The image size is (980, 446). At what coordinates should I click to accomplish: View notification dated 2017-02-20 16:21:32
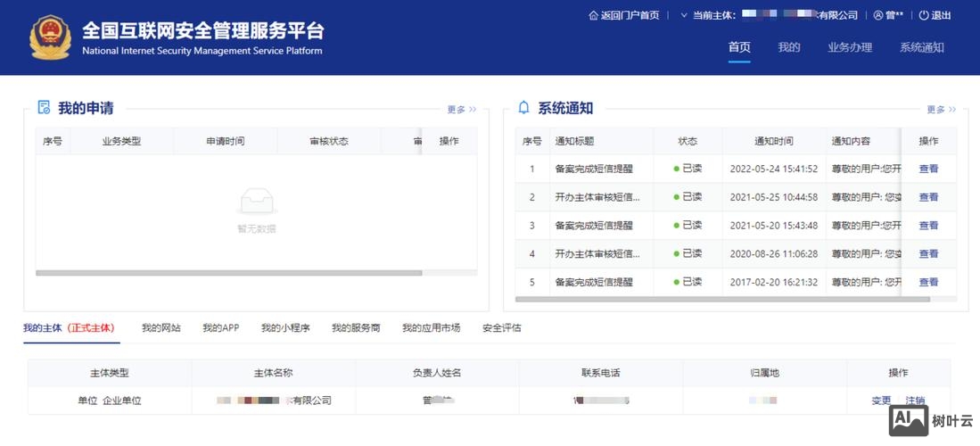pos(928,282)
